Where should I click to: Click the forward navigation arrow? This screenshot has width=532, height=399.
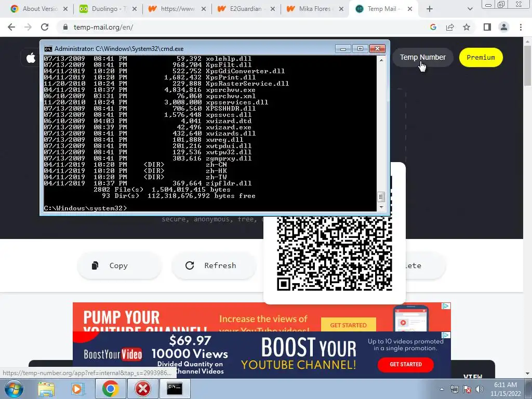tap(28, 27)
